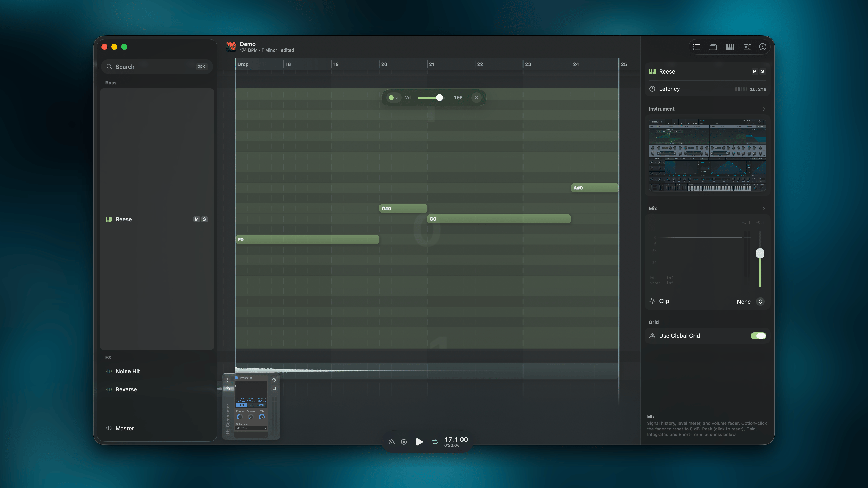Click the Reese piano icon in sidebar
This screenshot has width=868, height=488.
pos(108,219)
